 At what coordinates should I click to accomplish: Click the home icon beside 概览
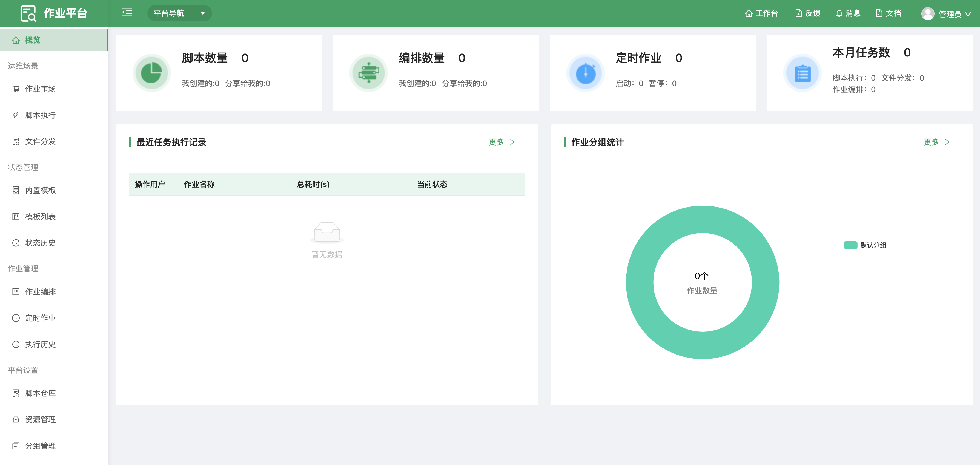(x=16, y=40)
